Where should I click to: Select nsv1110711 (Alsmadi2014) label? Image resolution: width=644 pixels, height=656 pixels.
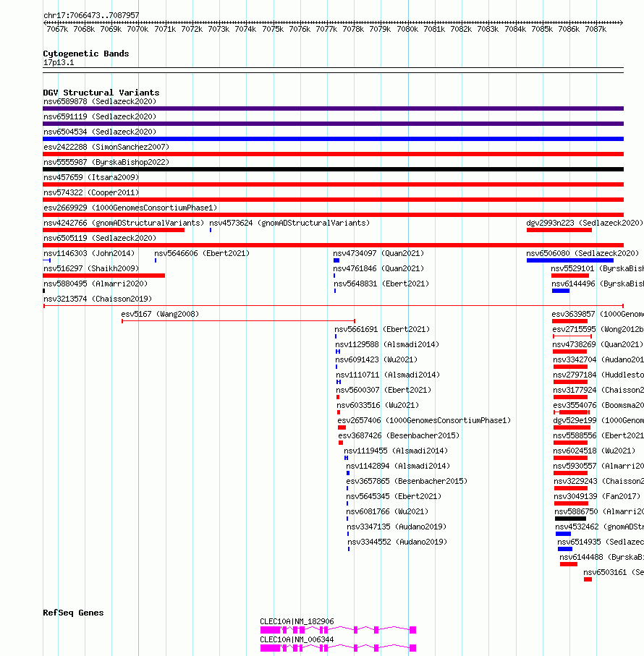pyautogui.click(x=388, y=375)
